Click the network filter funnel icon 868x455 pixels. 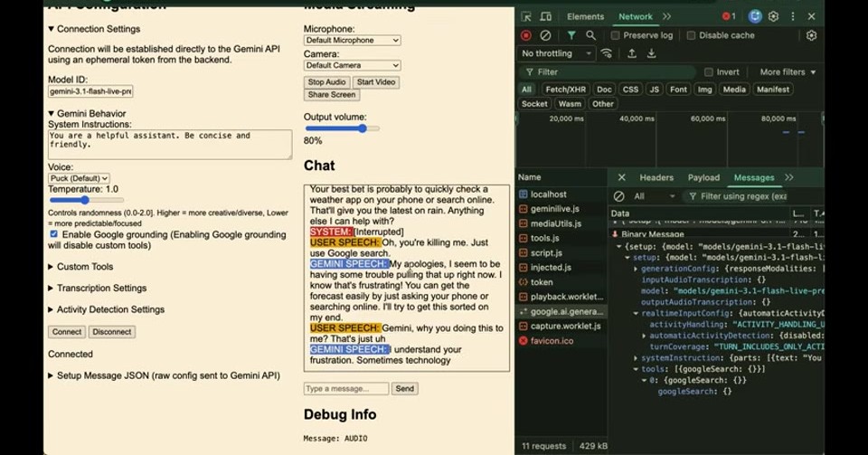tap(571, 35)
